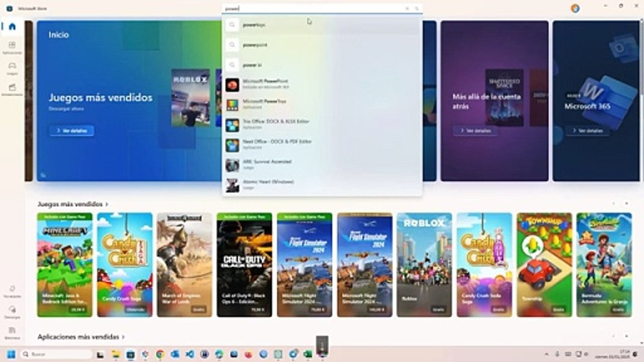Open Neat Office DOCX & PDF Editor result
Viewport: 644px width, 362px height.
coord(322,144)
